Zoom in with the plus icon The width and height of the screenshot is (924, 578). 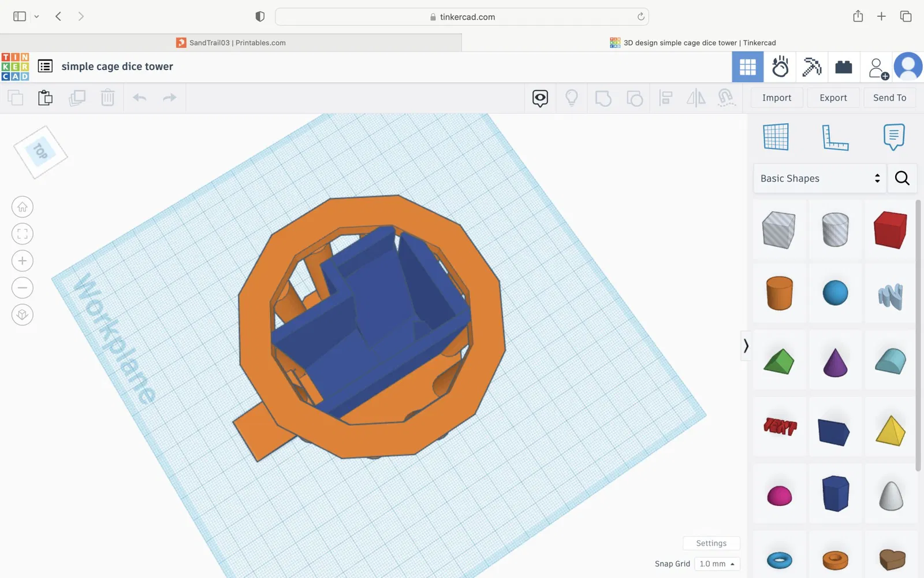click(23, 261)
